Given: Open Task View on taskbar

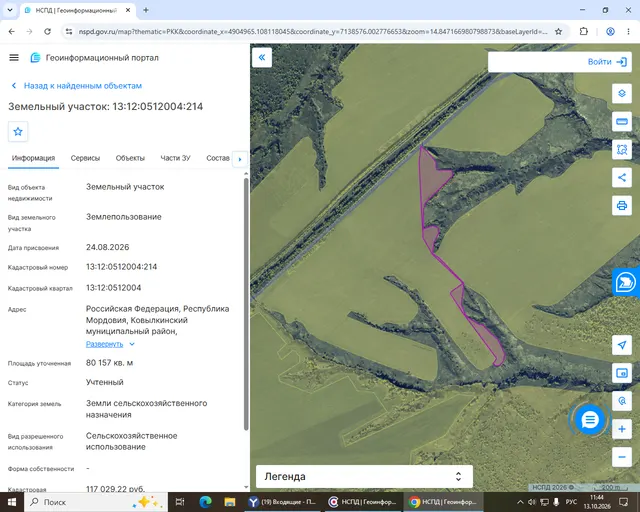Looking at the screenshot, I should tap(180, 502).
